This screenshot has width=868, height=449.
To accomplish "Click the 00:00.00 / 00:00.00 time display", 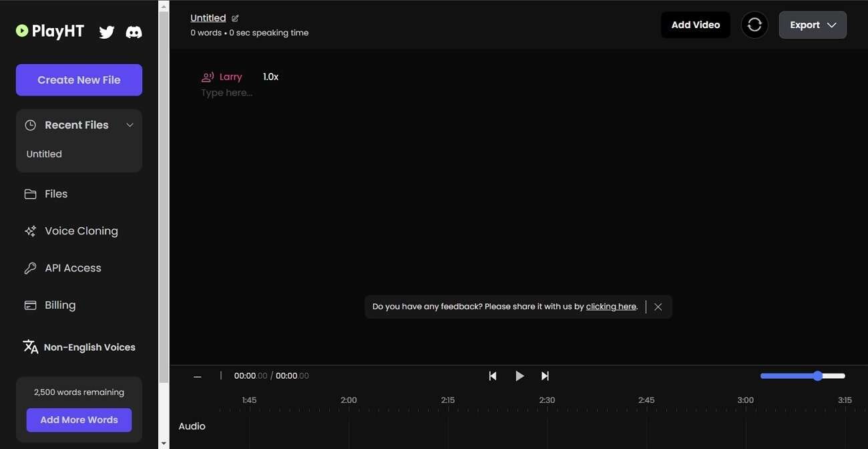I will coord(271,376).
